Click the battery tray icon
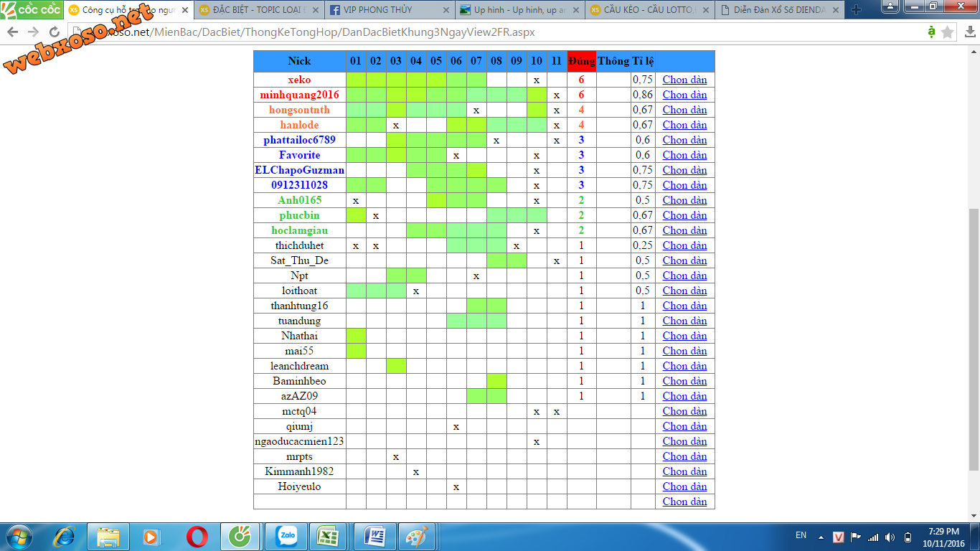Viewport: 980px width, 551px height. (x=908, y=537)
